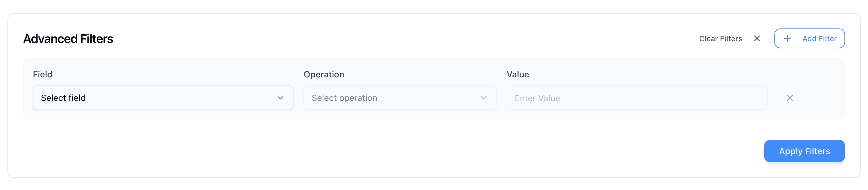Click the "Apply Filters" label text
Viewport: 868px width, 190px height.
(x=804, y=151)
